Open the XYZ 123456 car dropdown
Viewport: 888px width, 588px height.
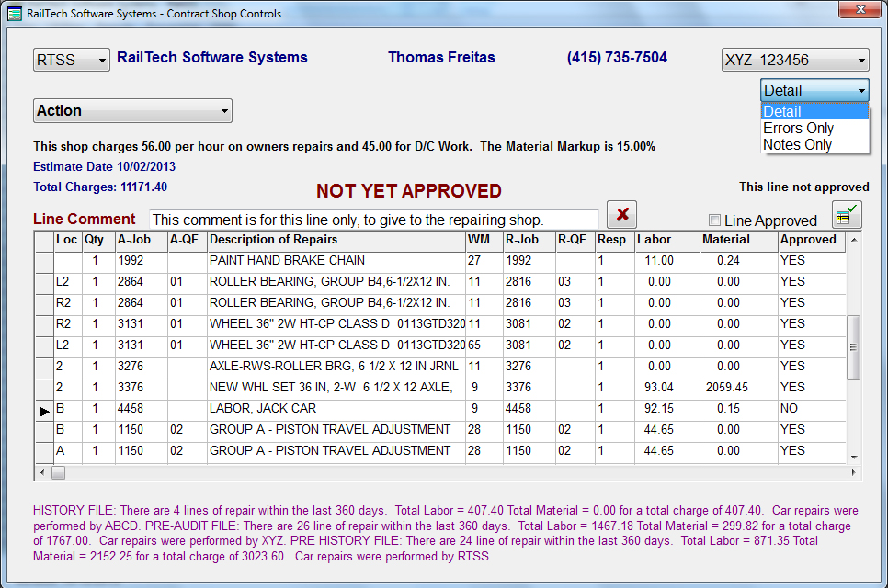(x=795, y=60)
